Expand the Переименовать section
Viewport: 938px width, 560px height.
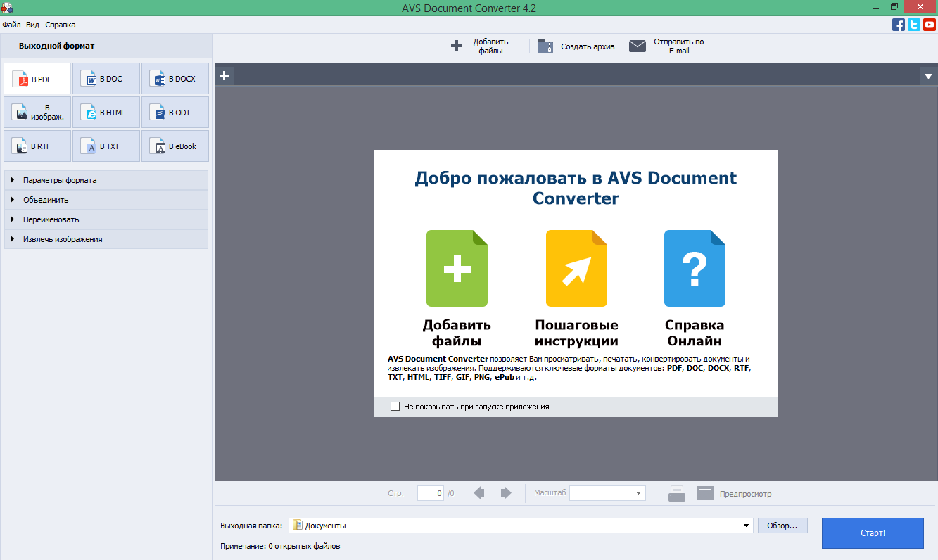click(x=106, y=219)
